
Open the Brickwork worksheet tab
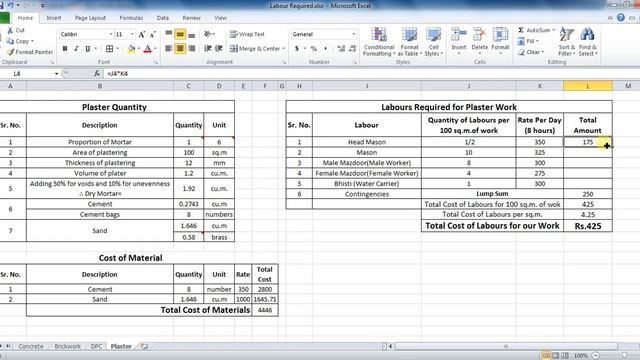[x=68, y=347]
